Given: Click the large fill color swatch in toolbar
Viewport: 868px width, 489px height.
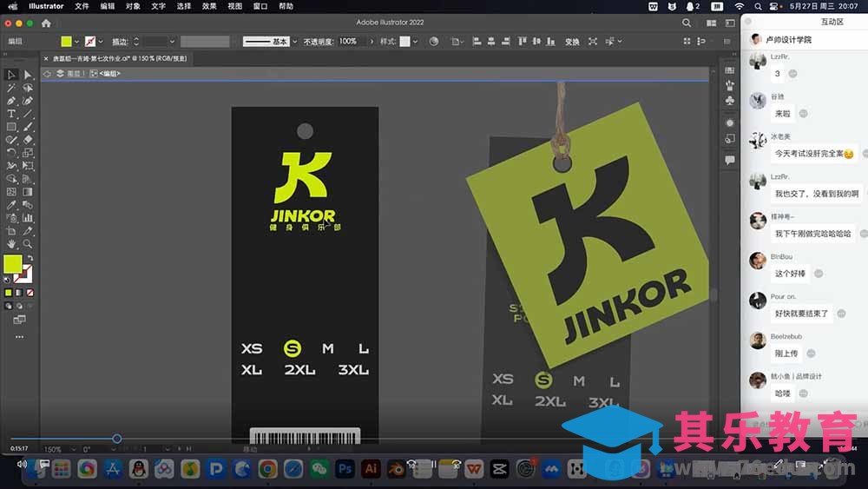Looking at the screenshot, I should (x=12, y=264).
